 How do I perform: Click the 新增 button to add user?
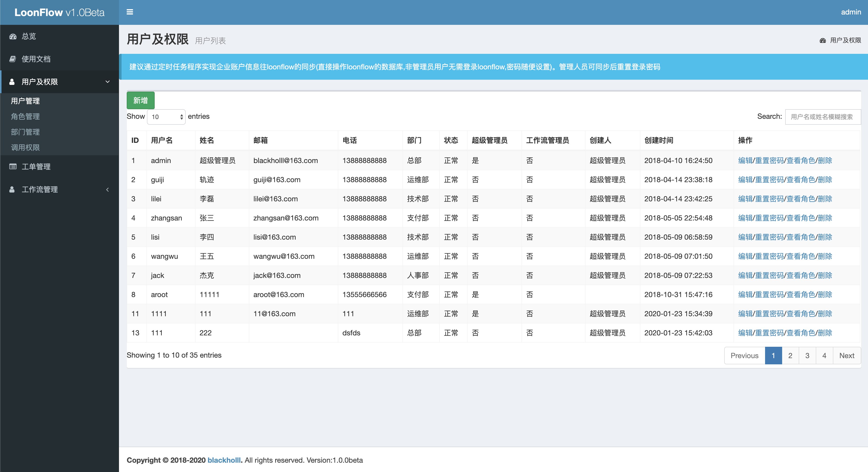pyautogui.click(x=141, y=100)
